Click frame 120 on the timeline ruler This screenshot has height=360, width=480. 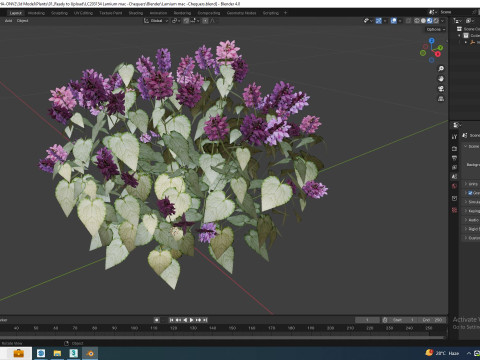[x=173, y=328]
